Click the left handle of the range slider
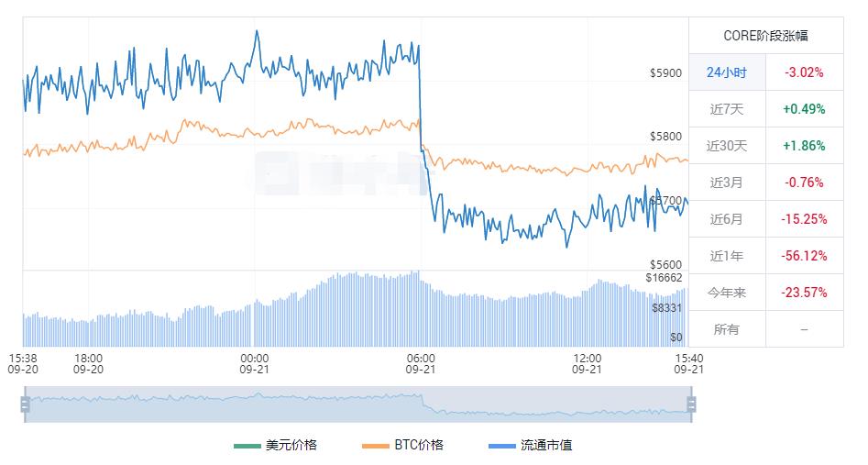 pyautogui.click(x=26, y=404)
